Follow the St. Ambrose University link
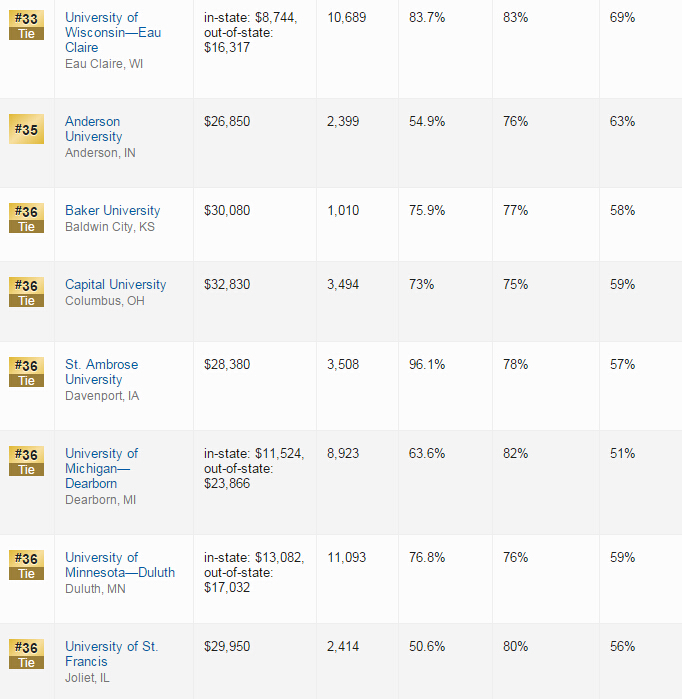Viewport: 682px width, 699px height. coord(101,372)
